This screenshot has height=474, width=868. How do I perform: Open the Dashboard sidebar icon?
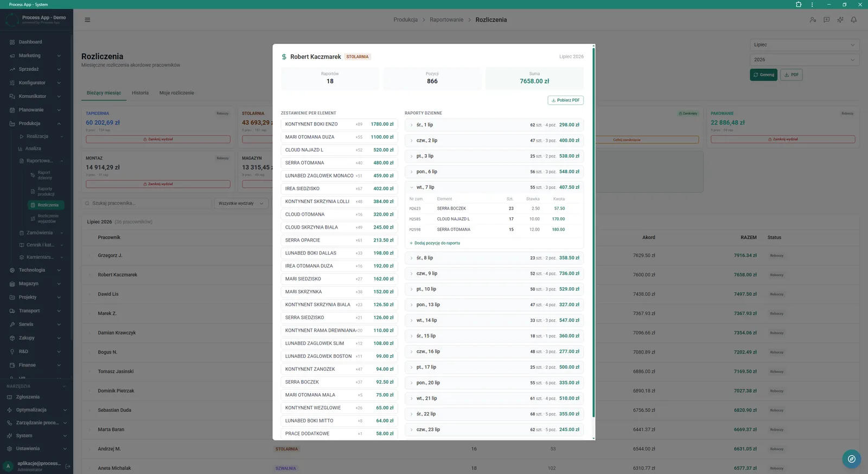(12, 42)
